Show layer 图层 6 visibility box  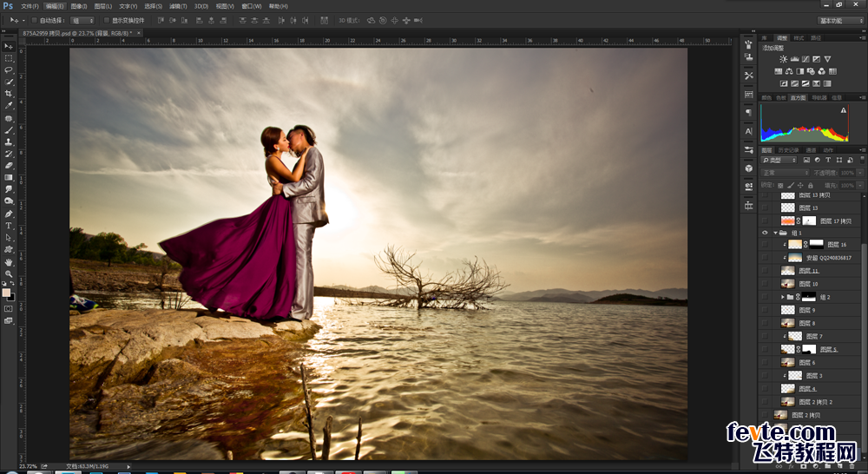(765, 362)
